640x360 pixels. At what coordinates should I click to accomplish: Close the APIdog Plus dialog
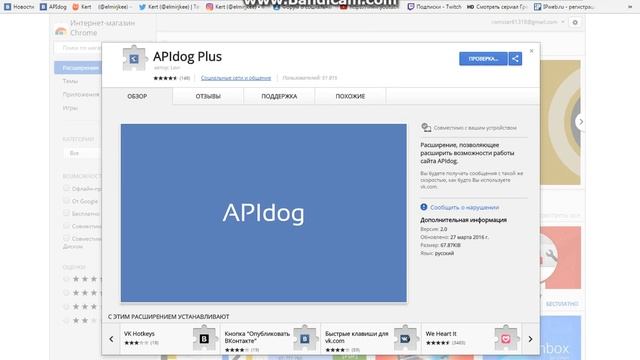point(531,51)
